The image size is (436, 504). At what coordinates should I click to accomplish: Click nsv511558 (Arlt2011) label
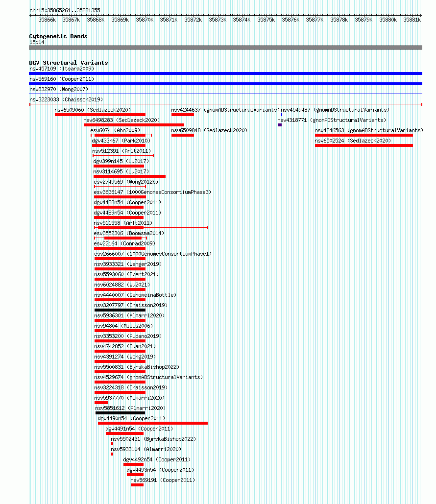click(123, 223)
